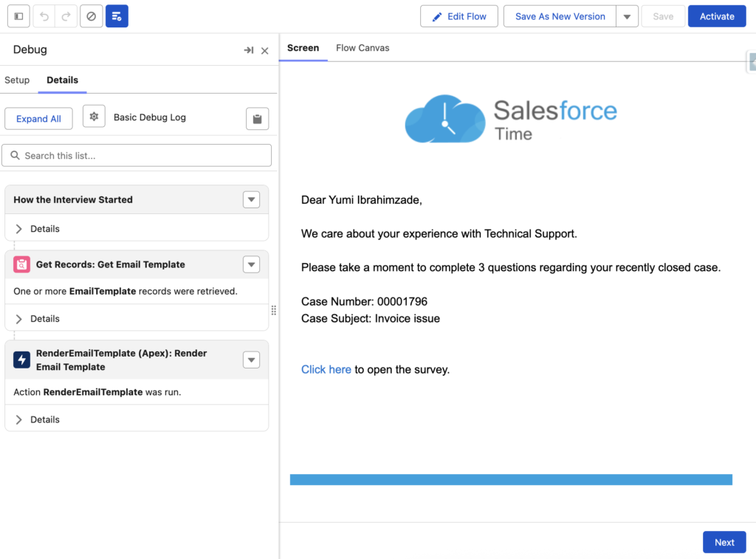Click the redo icon in the toolbar
Image resolution: width=756 pixels, height=559 pixels.
[x=65, y=16]
